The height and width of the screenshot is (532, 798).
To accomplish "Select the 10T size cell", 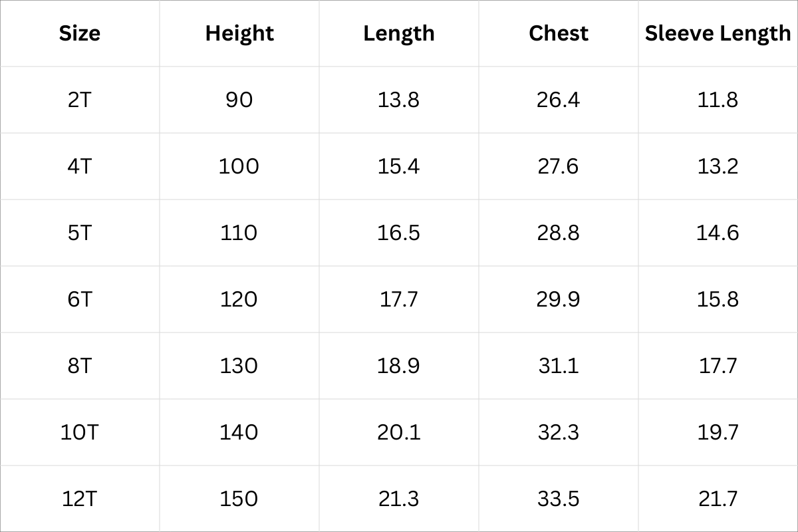I will click(x=80, y=432).
